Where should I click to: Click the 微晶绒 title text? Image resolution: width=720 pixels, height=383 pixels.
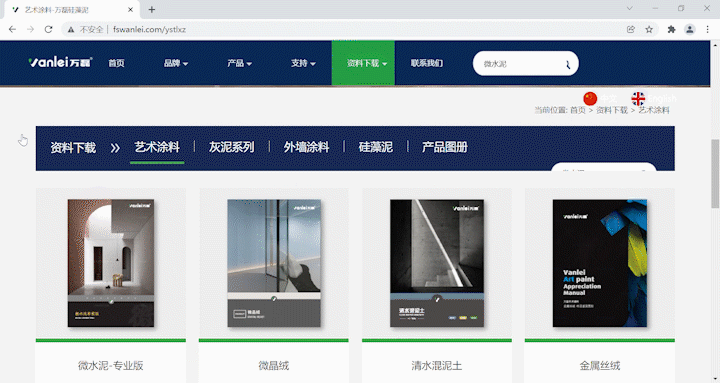[274, 366]
